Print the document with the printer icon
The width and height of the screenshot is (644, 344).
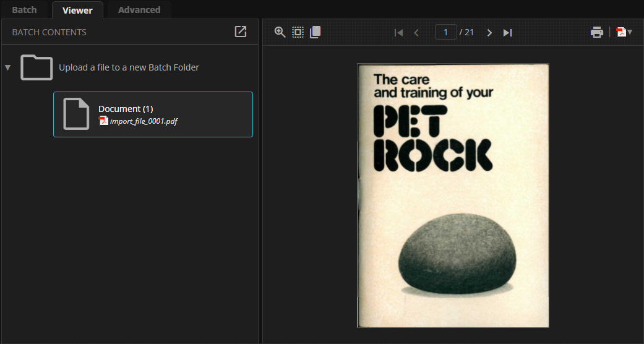coord(596,32)
